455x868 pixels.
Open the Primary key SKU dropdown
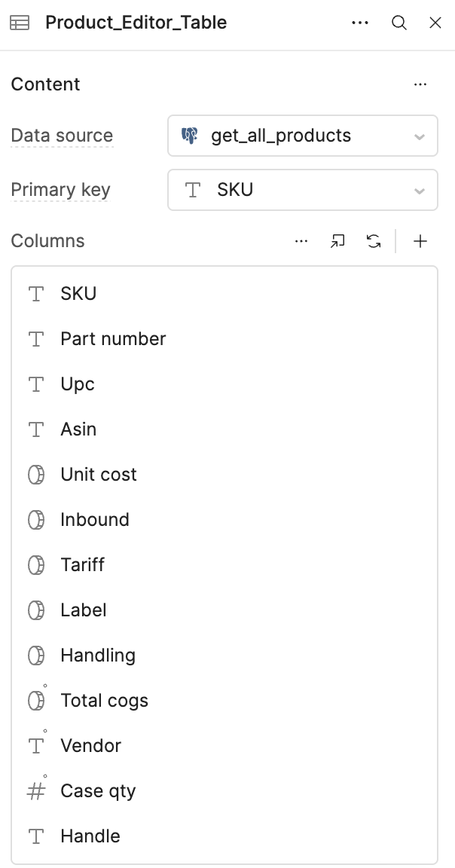[x=303, y=190]
